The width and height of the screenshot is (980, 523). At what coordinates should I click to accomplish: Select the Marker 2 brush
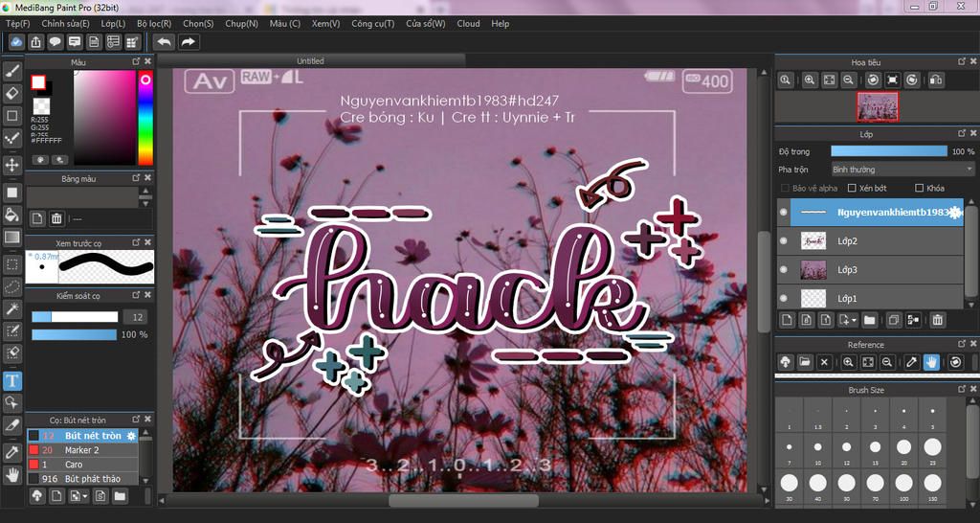pos(82,450)
